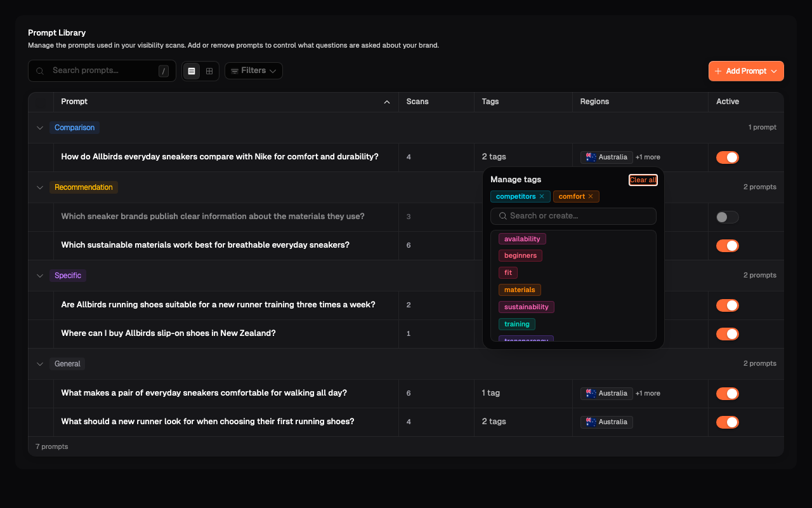Select the fit tag option
The width and height of the screenshot is (812, 508).
coord(508,272)
